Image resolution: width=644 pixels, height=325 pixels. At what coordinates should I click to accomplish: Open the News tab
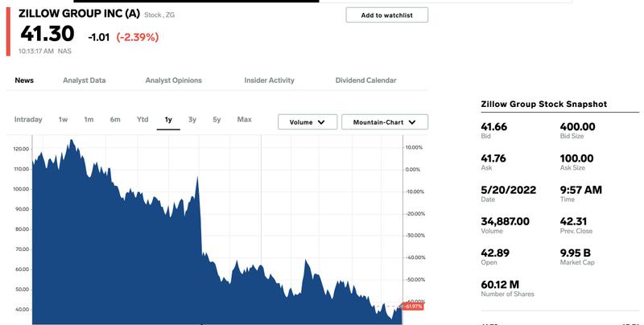24,80
